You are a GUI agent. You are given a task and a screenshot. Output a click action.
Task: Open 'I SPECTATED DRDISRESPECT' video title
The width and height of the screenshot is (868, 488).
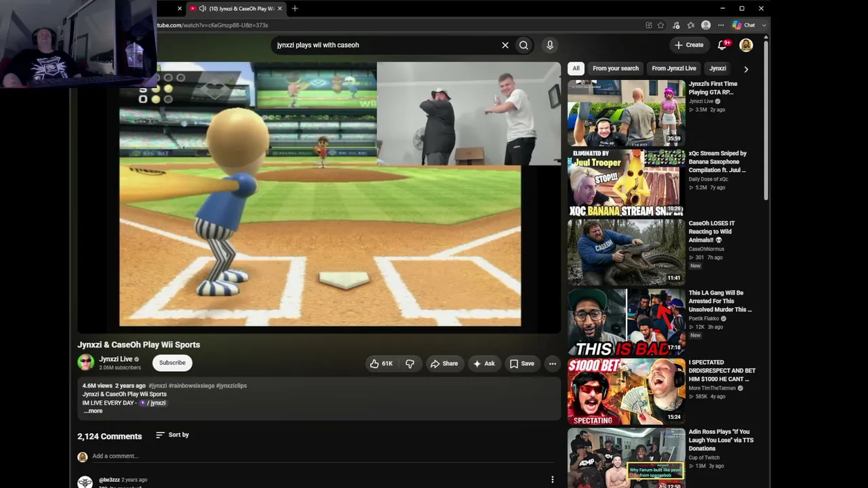coord(722,371)
